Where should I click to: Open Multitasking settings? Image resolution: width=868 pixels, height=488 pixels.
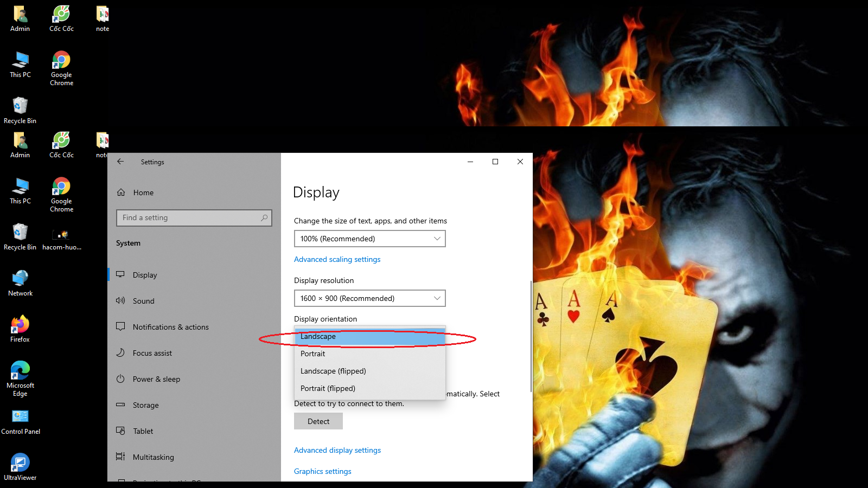[x=153, y=457]
